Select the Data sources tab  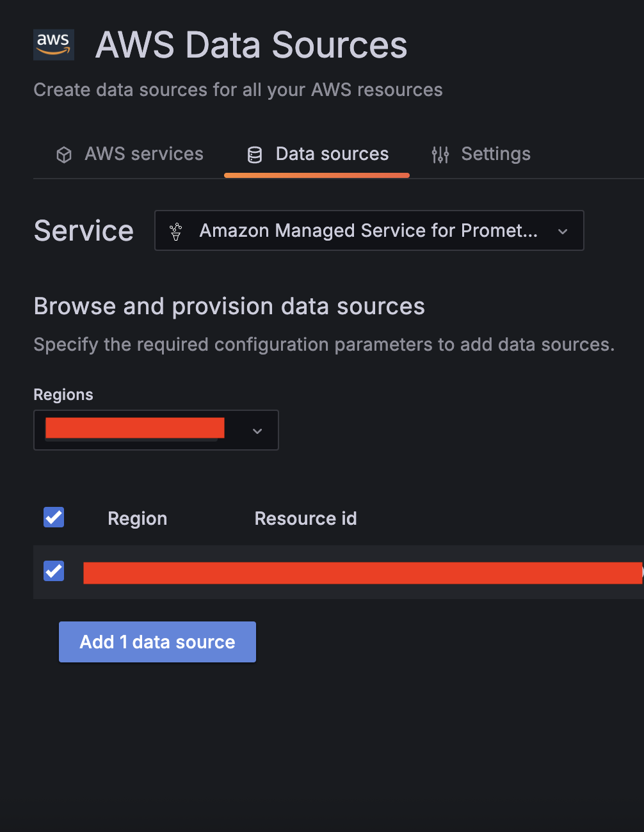pyautogui.click(x=332, y=154)
